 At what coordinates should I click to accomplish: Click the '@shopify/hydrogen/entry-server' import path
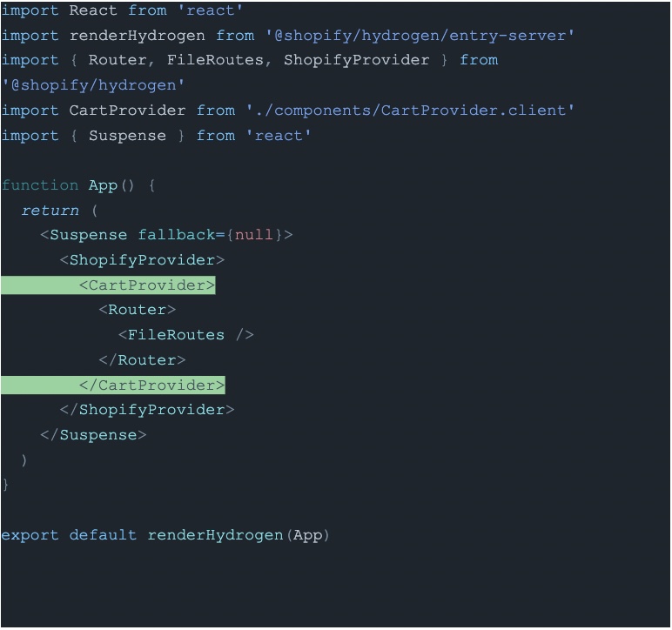point(420,36)
